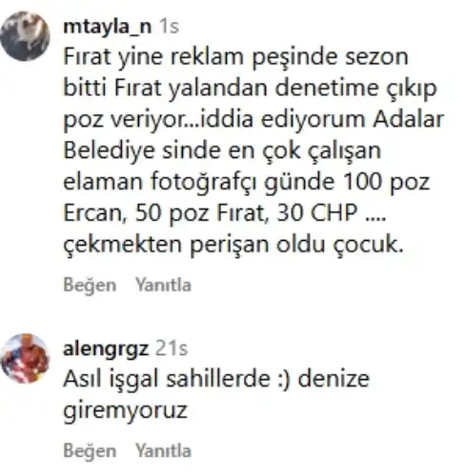Viewport: 465px width, 476px height.
Task: Click the word 'giremyoruz' in alengrgz's comment
Action: [125, 410]
